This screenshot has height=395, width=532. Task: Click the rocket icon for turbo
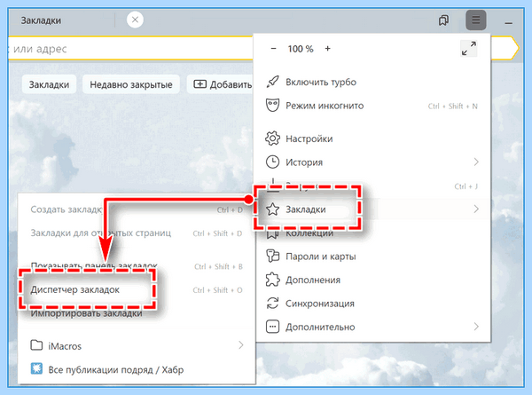pos(272,82)
